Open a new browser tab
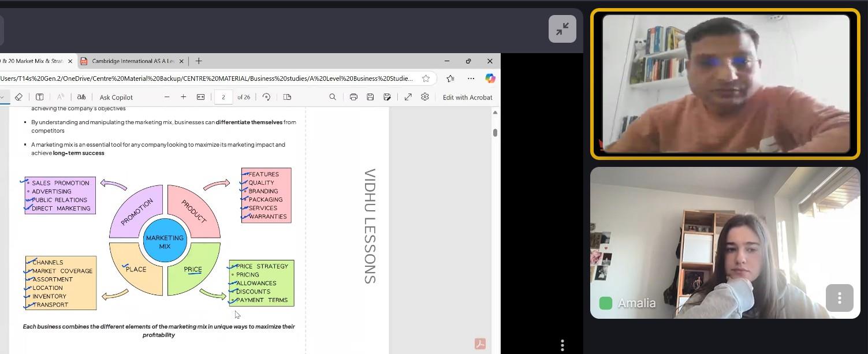This screenshot has height=354, width=868. [199, 61]
